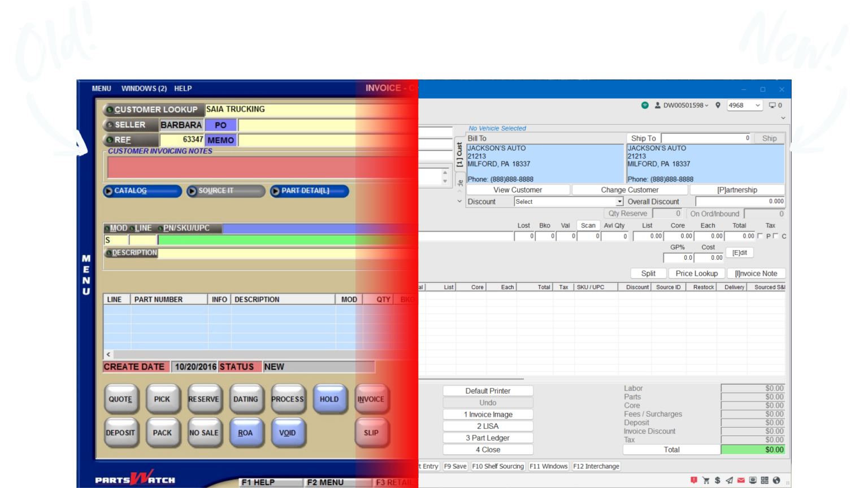Click the Change Customer button
Screen dimensions: 868x488
click(x=630, y=190)
